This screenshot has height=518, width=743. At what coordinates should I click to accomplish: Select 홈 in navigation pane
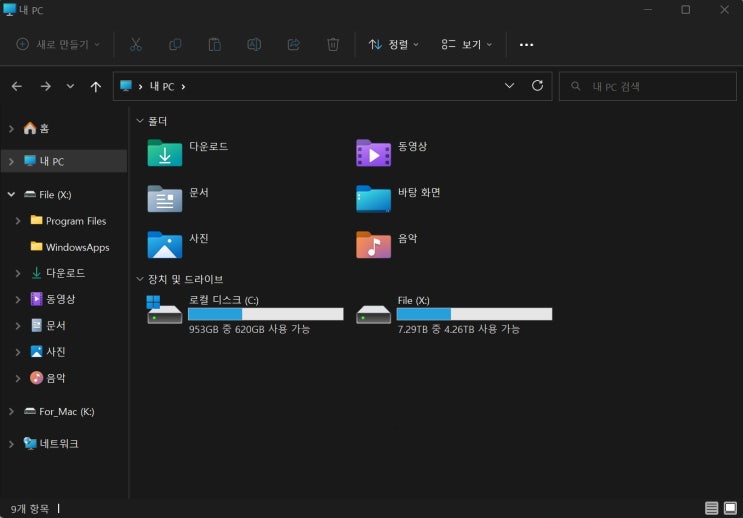[36, 128]
